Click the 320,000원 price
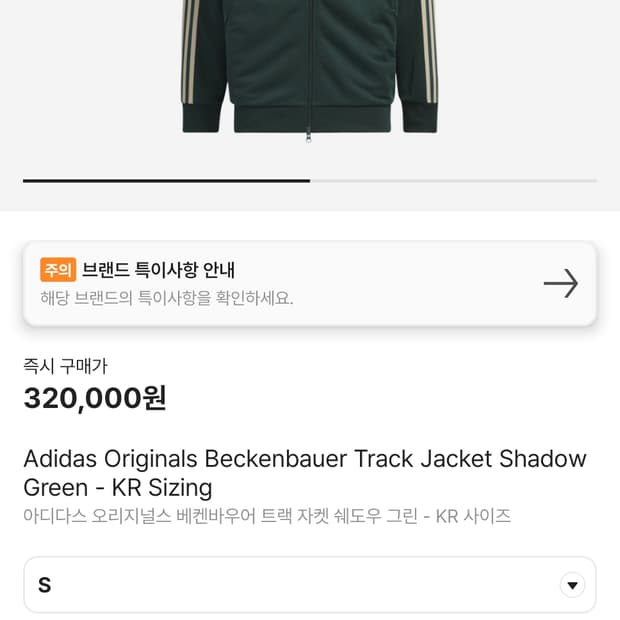Image resolution: width=620 pixels, height=620 pixels. coord(95,398)
